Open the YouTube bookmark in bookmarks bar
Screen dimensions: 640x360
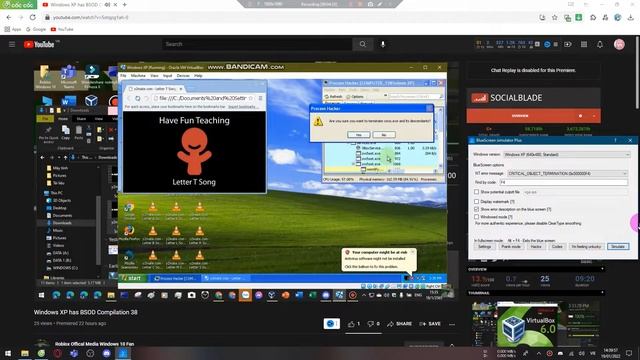(x=62, y=29)
